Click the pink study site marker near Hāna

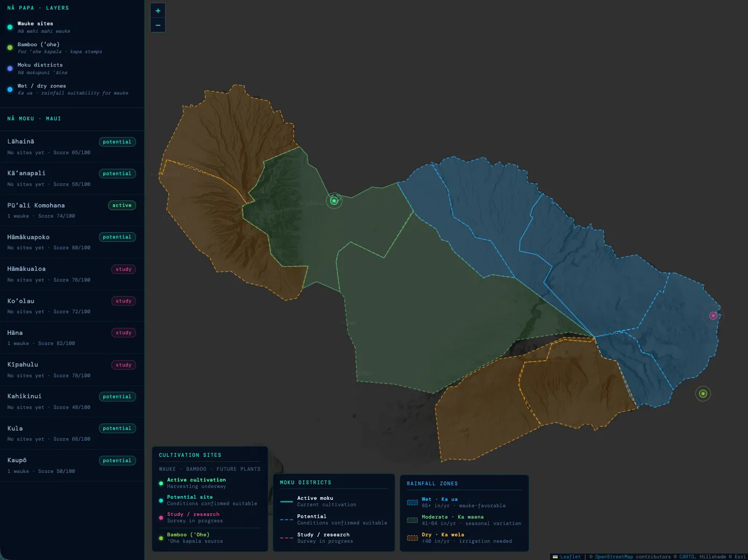pyautogui.click(x=713, y=315)
